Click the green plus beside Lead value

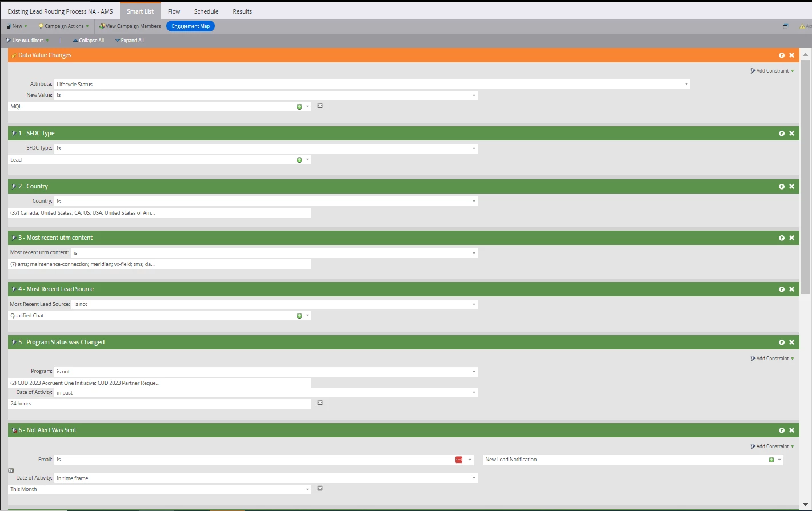point(299,160)
